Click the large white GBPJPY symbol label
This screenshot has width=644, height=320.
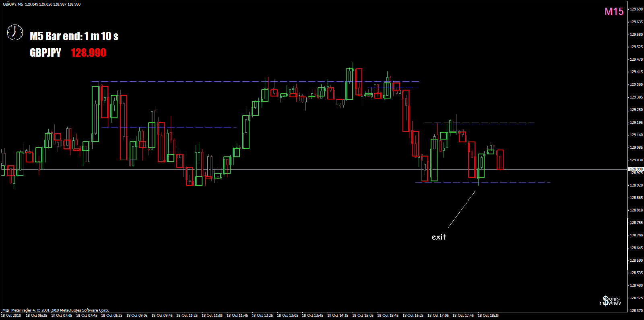tap(45, 53)
